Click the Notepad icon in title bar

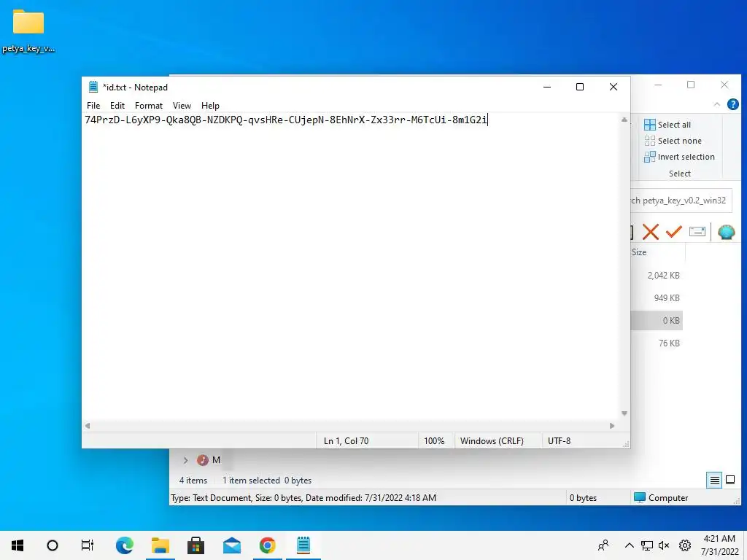pos(93,87)
